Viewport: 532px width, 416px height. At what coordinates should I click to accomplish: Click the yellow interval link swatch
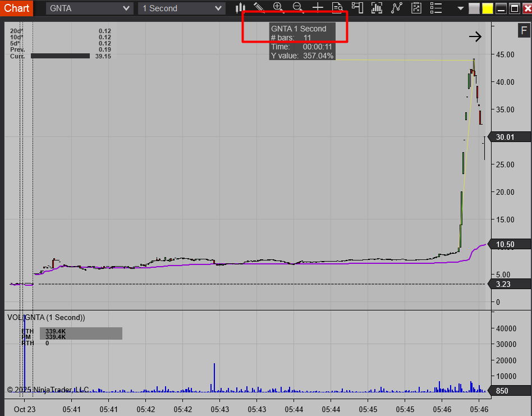488,8
